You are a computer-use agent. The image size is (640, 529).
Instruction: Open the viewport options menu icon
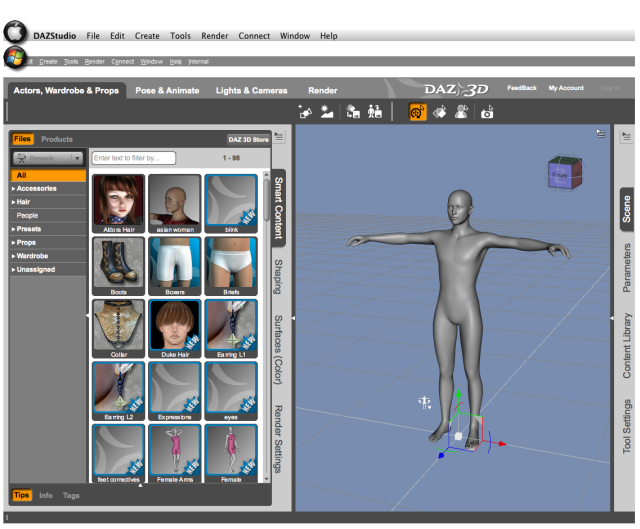point(601,133)
